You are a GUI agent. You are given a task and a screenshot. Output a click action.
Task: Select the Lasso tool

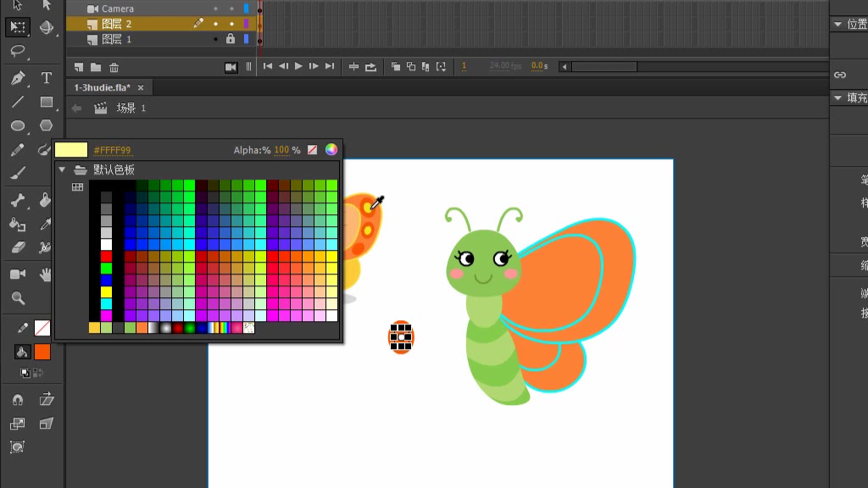[x=18, y=51]
